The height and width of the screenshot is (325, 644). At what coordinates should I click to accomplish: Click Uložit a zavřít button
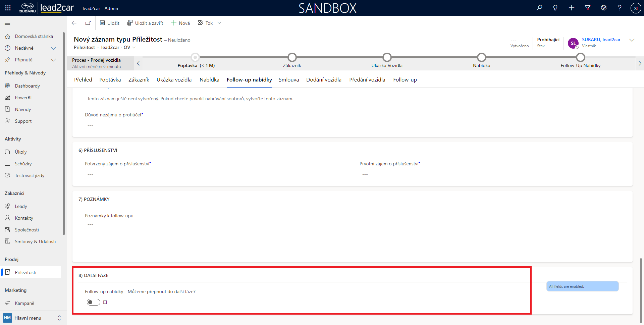click(145, 23)
